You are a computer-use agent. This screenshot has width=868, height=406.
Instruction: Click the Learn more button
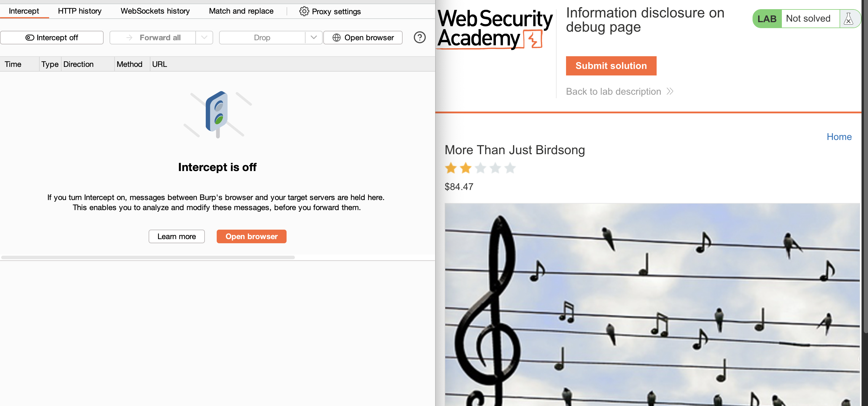click(176, 236)
